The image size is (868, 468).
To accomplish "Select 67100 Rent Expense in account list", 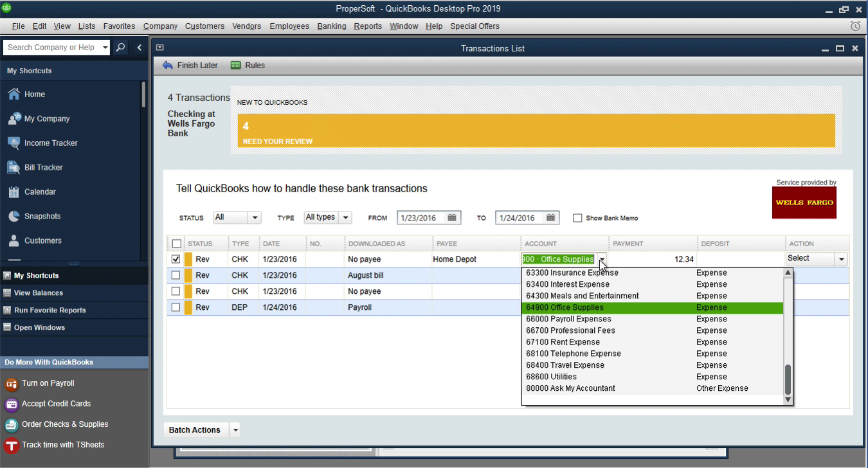I will click(653, 342).
